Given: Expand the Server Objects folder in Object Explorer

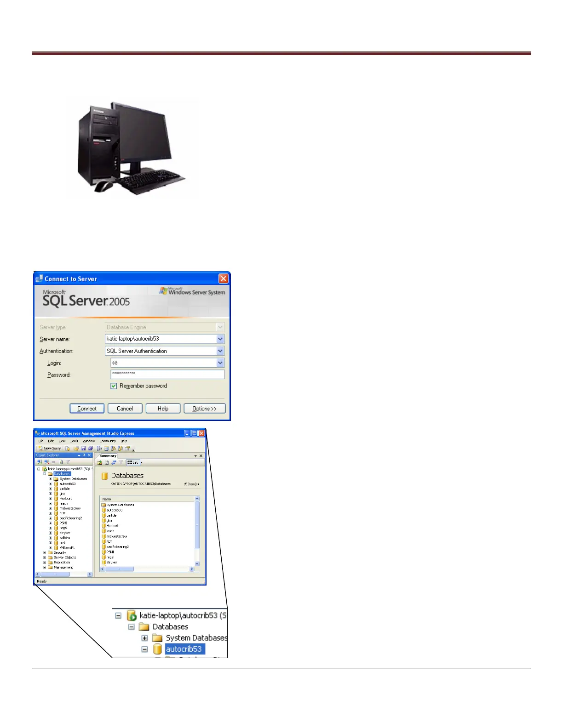Looking at the screenshot, I should (x=45, y=557).
